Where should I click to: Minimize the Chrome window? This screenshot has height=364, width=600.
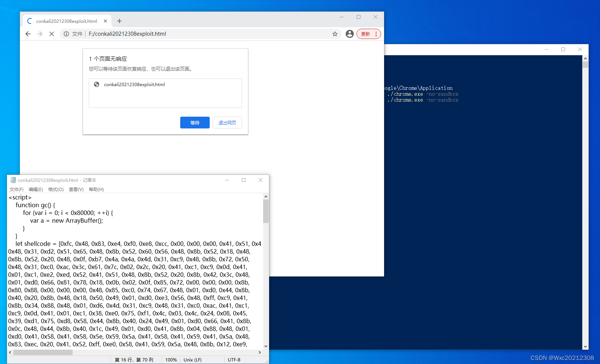342,17
